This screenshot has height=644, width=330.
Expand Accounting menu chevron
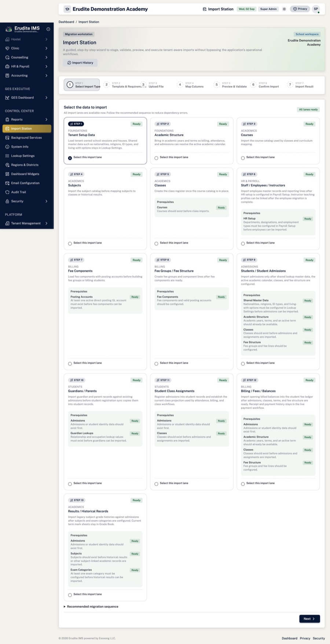point(46,76)
